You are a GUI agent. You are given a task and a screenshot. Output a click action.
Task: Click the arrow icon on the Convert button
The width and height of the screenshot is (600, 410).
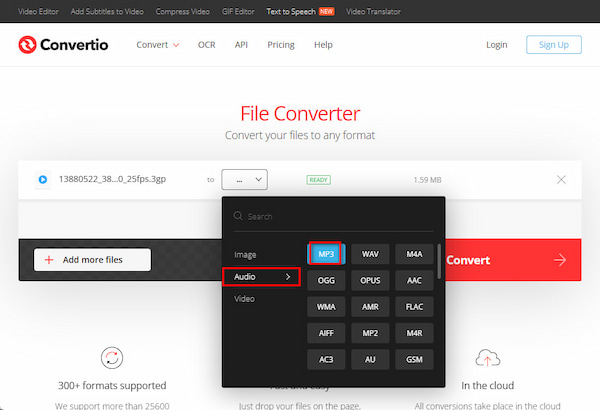(560, 260)
